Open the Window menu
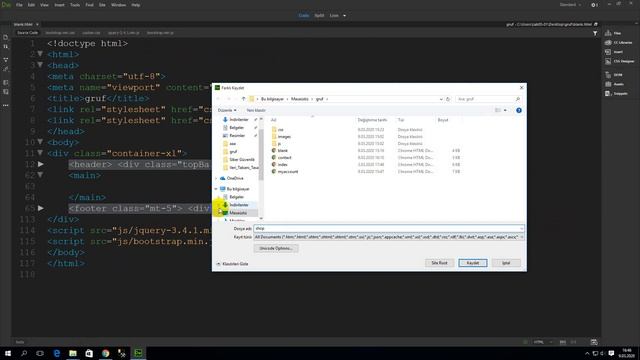The image size is (640, 360). [x=119, y=5]
